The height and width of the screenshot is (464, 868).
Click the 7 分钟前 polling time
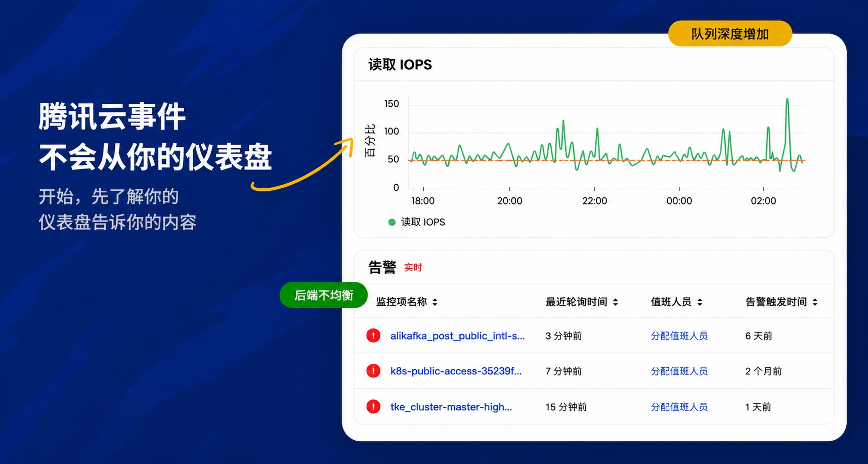coord(563,371)
